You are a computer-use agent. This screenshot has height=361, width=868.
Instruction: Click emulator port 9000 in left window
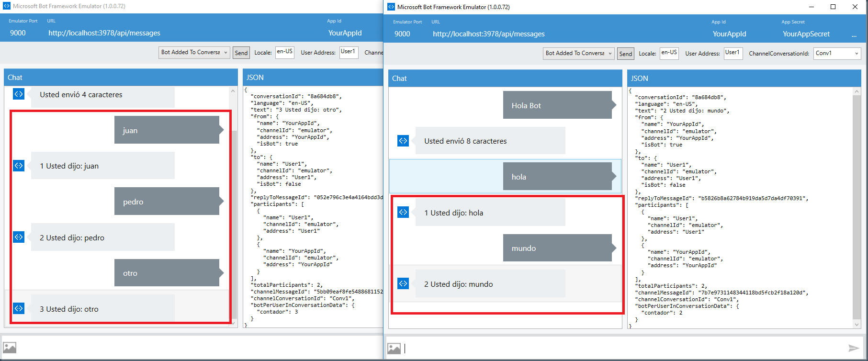click(18, 33)
